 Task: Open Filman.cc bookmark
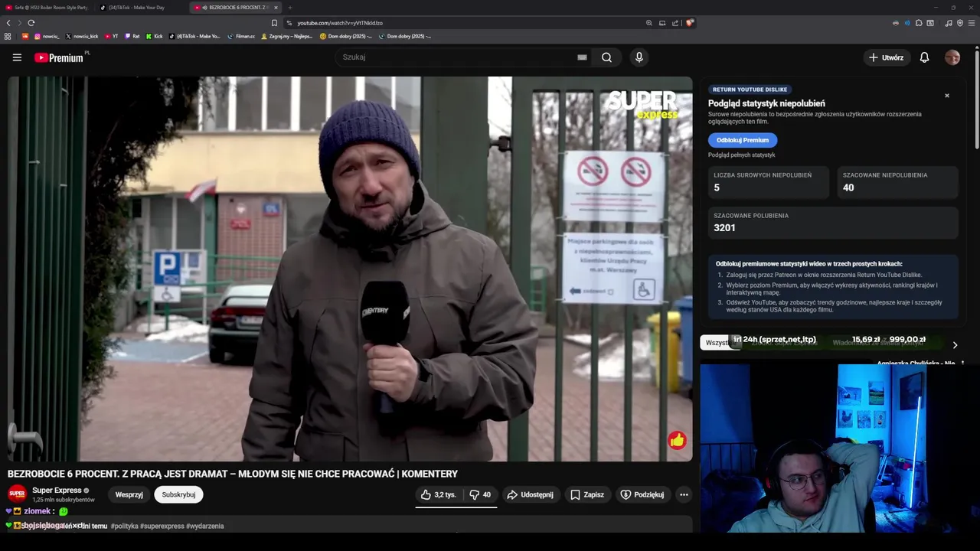(x=241, y=36)
